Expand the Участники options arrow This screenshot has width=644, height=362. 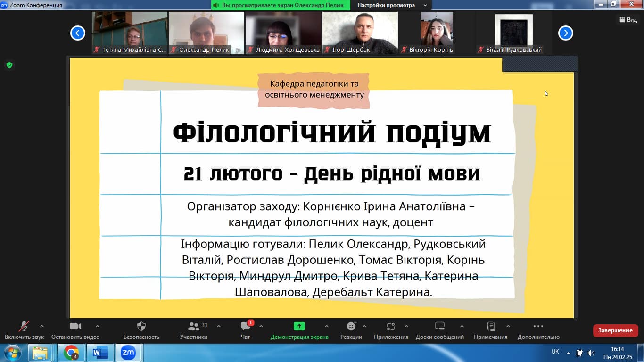pos(219,326)
